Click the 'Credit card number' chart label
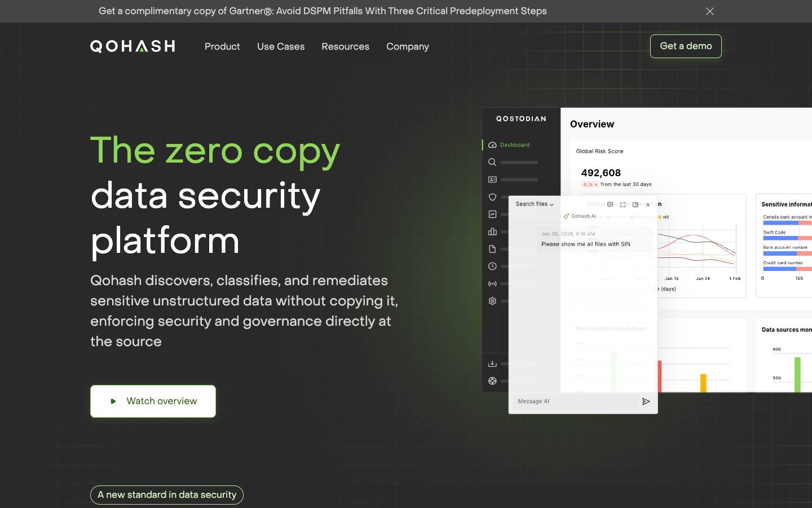 tap(783, 263)
